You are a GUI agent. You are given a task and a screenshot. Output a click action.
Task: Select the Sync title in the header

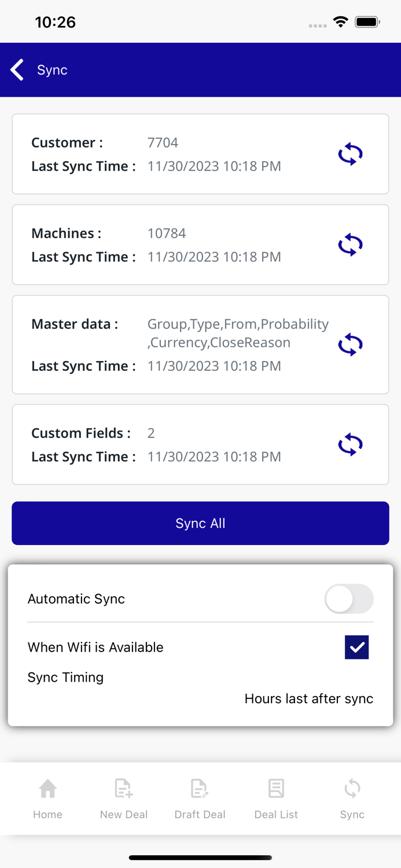pos(52,69)
